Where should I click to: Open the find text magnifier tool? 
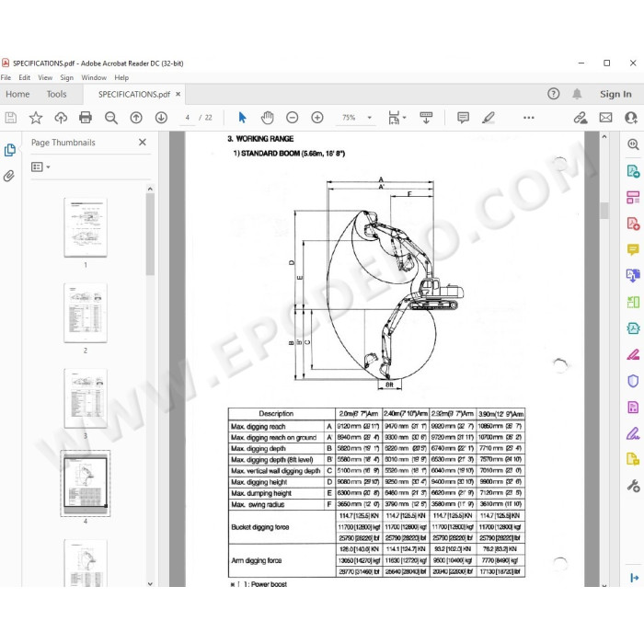pyautogui.click(x=111, y=118)
